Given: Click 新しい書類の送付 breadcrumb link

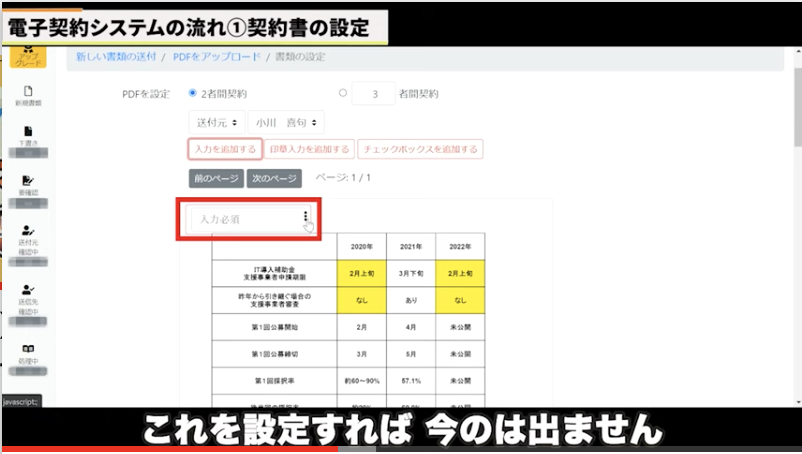Looking at the screenshot, I should point(116,55).
